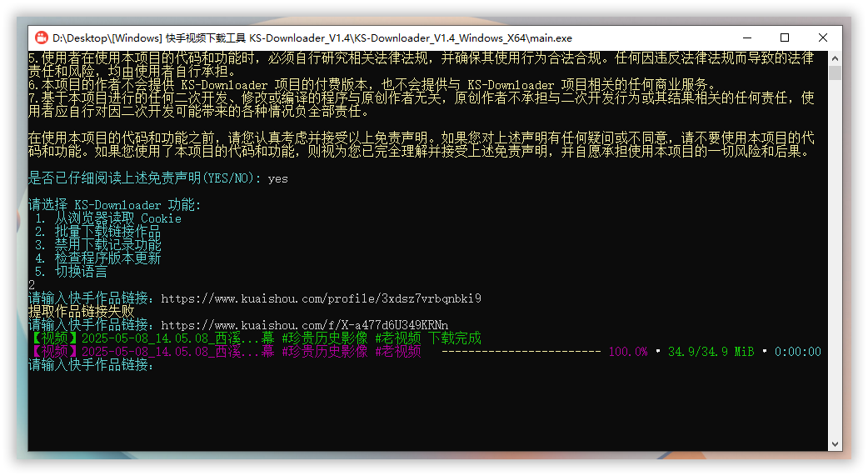868x476 pixels.
Task: Click the green 【视频】 completed line filename
Action: point(224,338)
